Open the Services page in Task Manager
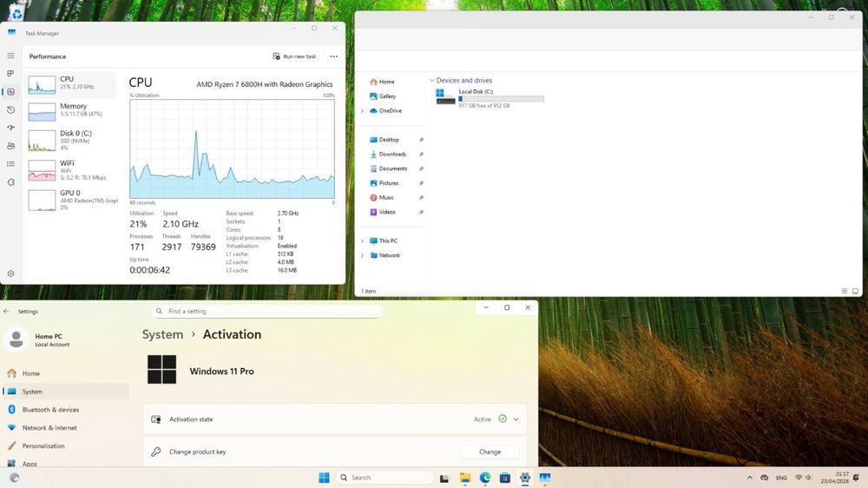The height and width of the screenshot is (488, 868). coord(10,182)
